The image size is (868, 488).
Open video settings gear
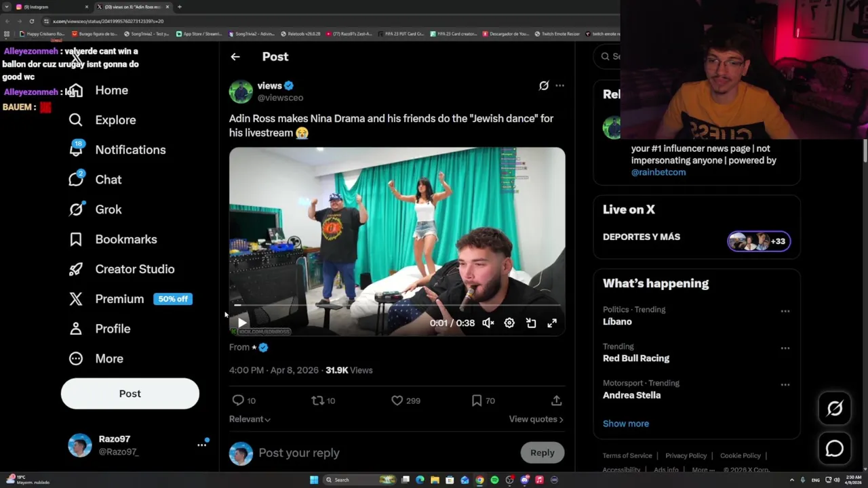coord(509,323)
